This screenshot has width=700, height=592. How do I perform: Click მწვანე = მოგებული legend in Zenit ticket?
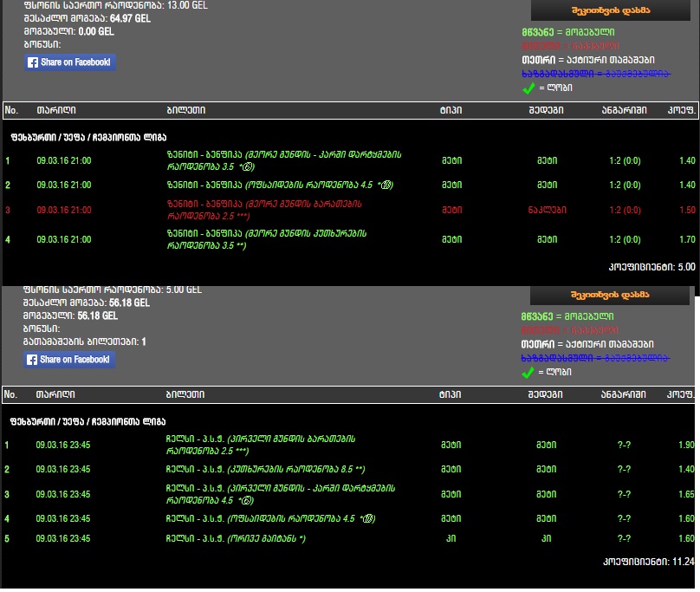click(x=568, y=32)
